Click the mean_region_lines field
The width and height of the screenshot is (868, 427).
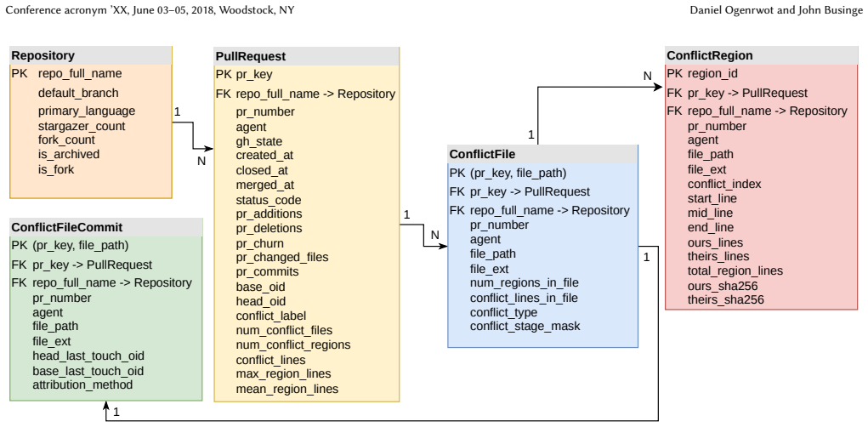(x=287, y=390)
